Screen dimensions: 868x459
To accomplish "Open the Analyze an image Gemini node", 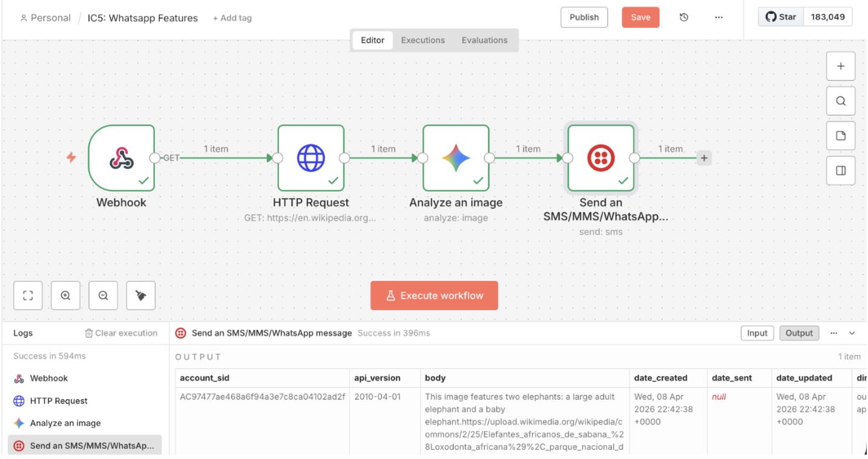I will (456, 158).
